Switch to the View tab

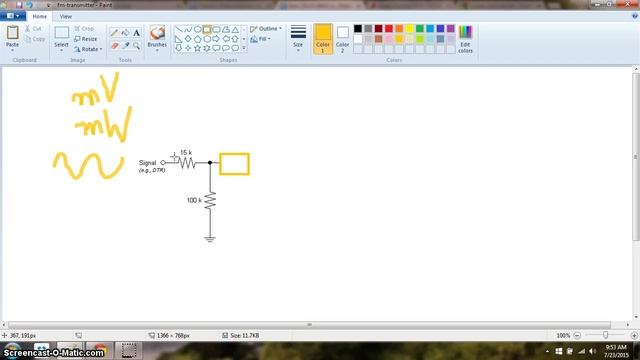point(65,16)
